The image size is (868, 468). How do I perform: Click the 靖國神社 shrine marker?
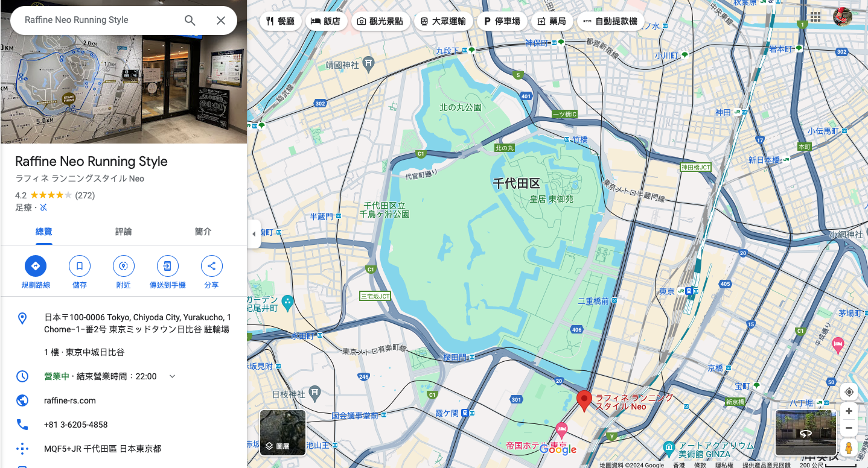pyautogui.click(x=369, y=63)
